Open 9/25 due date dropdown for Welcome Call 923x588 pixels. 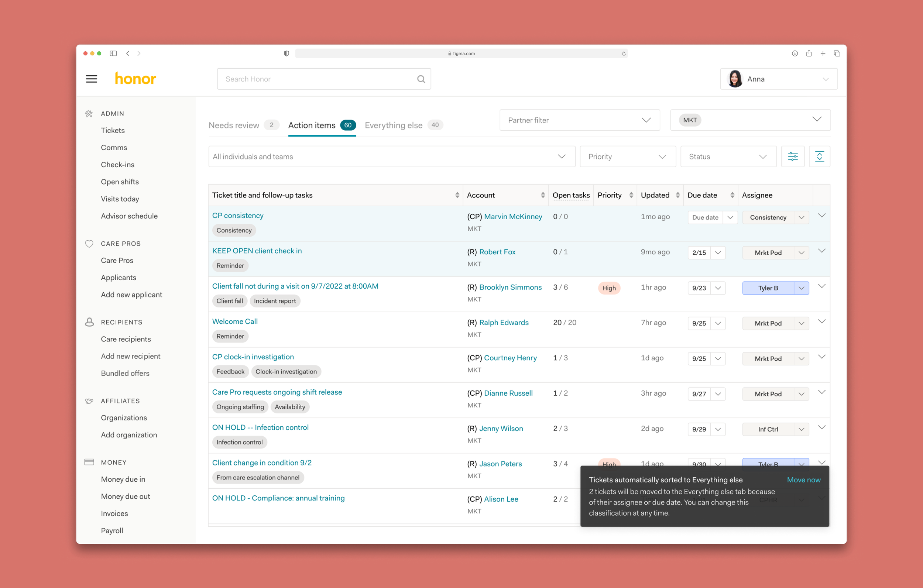click(718, 323)
